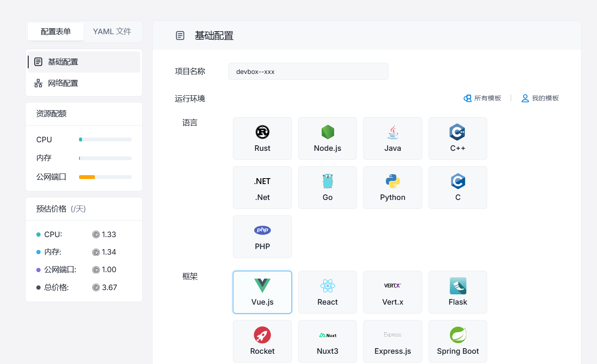
Task: Select the Nuxt3 framework card
Action: (x=327, y=341)
